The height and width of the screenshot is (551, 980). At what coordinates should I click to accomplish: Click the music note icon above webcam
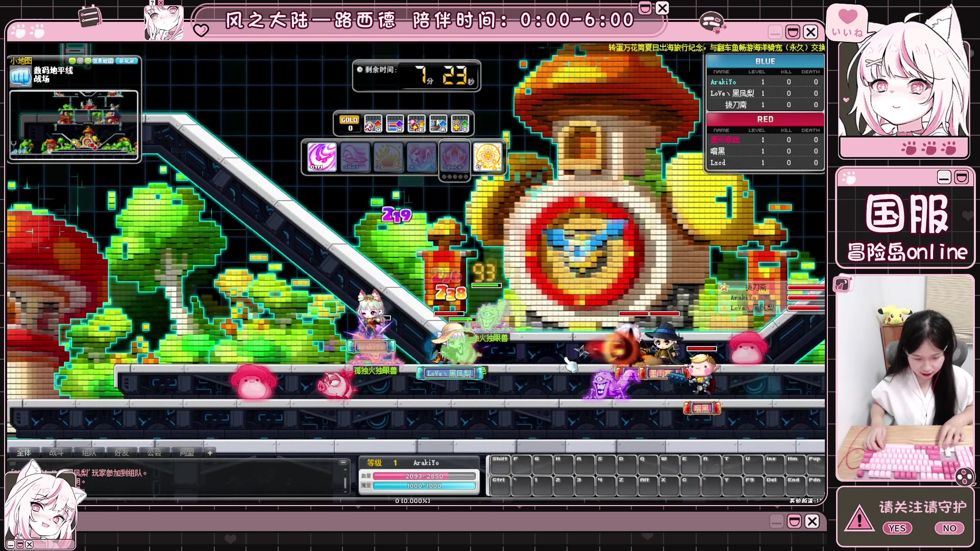(x=843, y=285)
